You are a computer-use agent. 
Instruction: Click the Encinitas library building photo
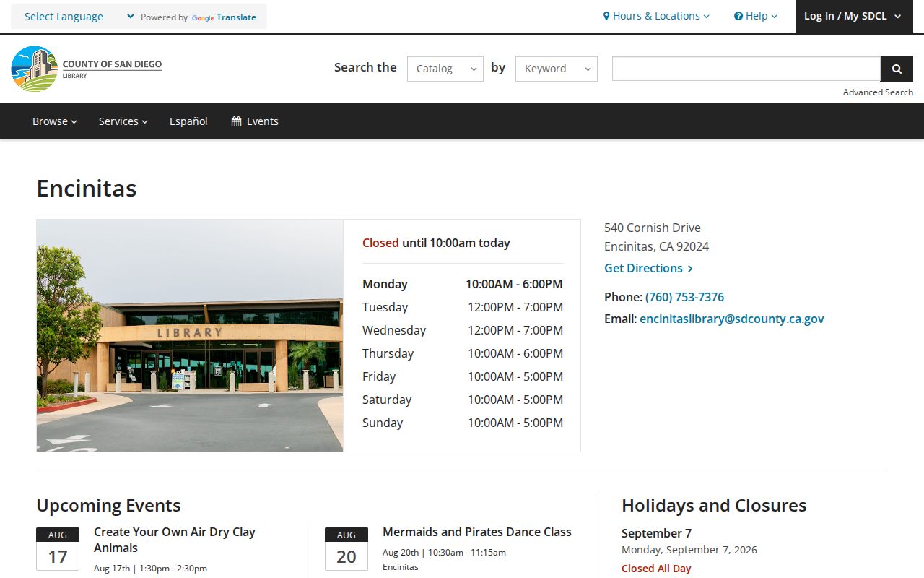coord(190,336)
